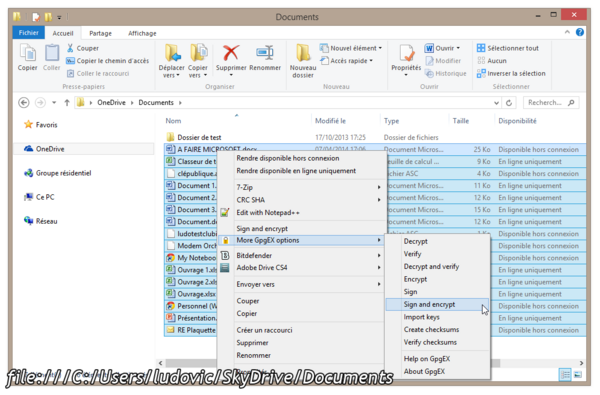600x395 pixels.
Task: Click the Historique button
Action: [446, 73]
